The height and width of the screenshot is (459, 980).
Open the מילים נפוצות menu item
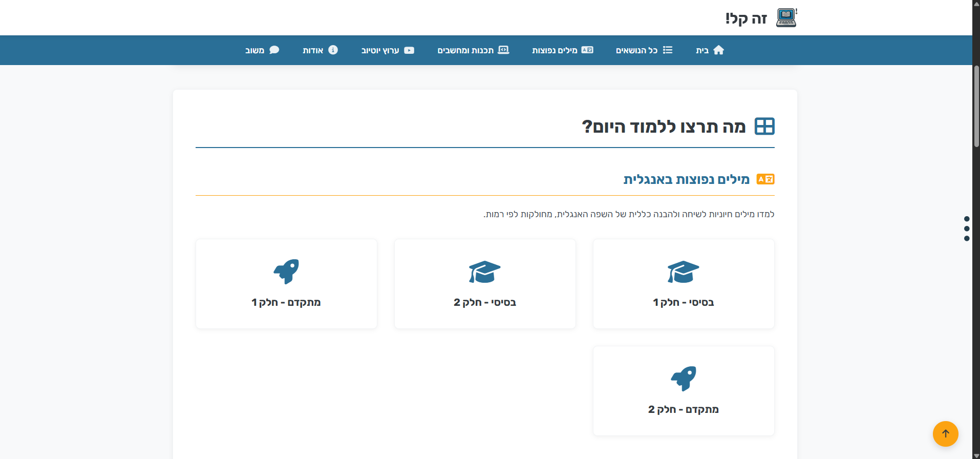click(x=563, y=50)
